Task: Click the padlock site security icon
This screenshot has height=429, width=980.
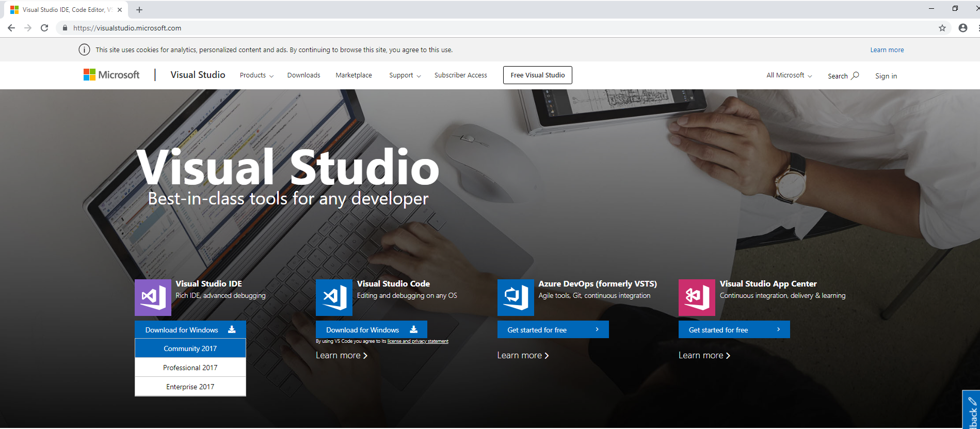Action: 65,28
